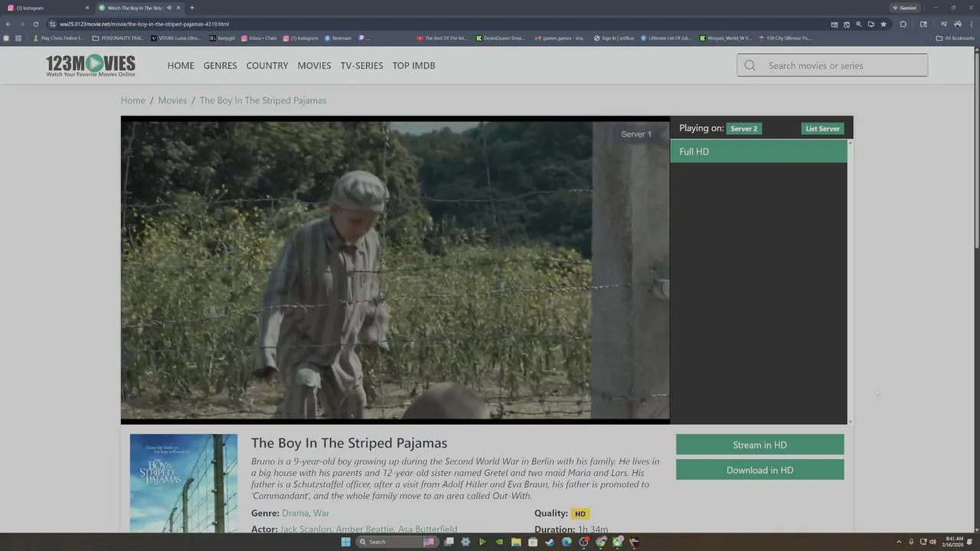Open the movie poster thumbnail
The width and height of the screenshot is (980, 551).
[184, 484]
